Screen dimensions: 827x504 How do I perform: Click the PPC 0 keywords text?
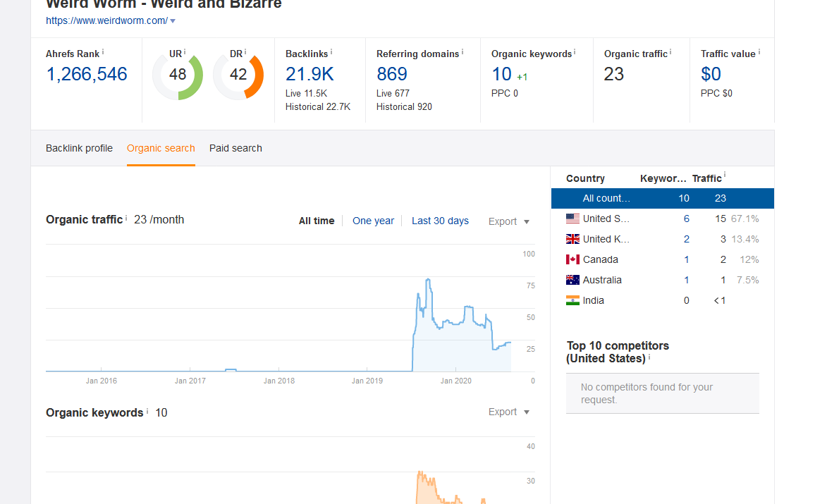click(505, 93)
